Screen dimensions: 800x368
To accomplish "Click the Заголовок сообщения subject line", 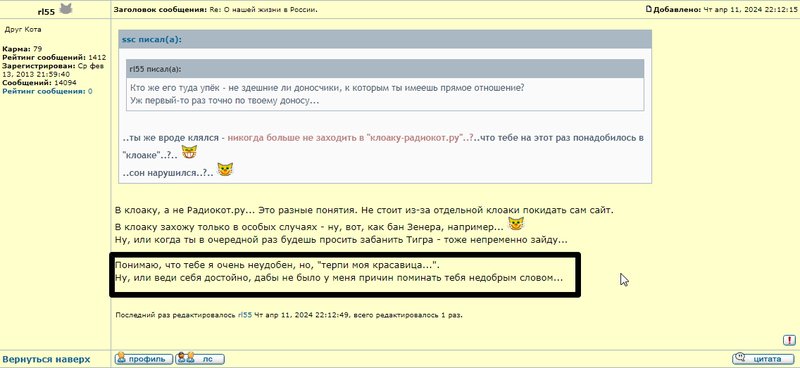I will click(x=216, y=9).
